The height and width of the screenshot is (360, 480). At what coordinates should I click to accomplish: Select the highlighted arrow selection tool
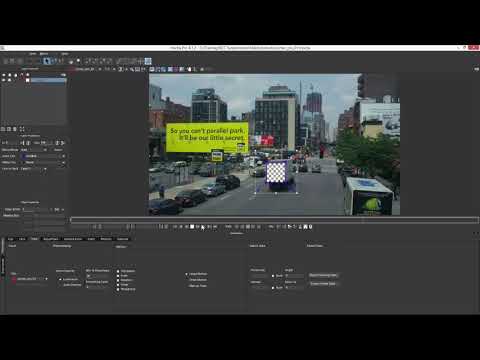pos(47,61)
